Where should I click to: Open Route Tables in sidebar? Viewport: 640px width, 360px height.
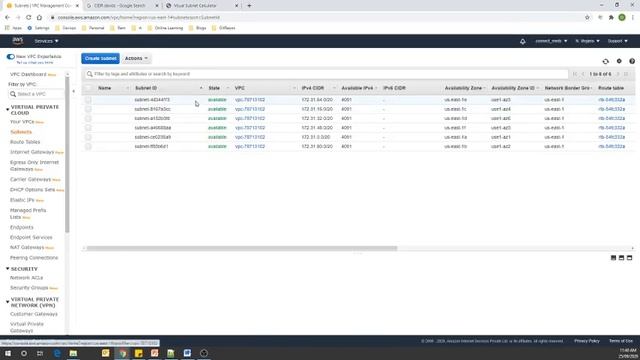point(25,142)
